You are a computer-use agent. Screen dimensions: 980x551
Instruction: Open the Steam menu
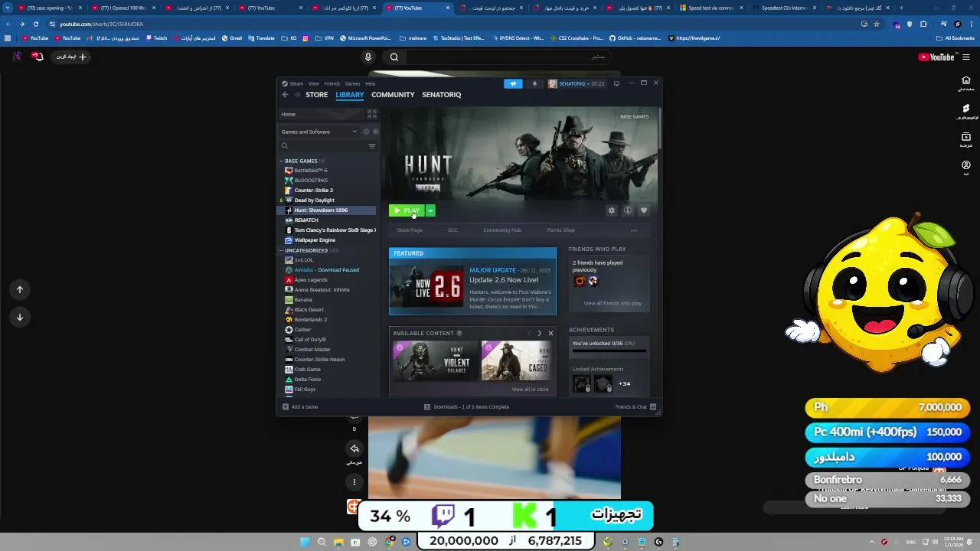pos(296,83)
